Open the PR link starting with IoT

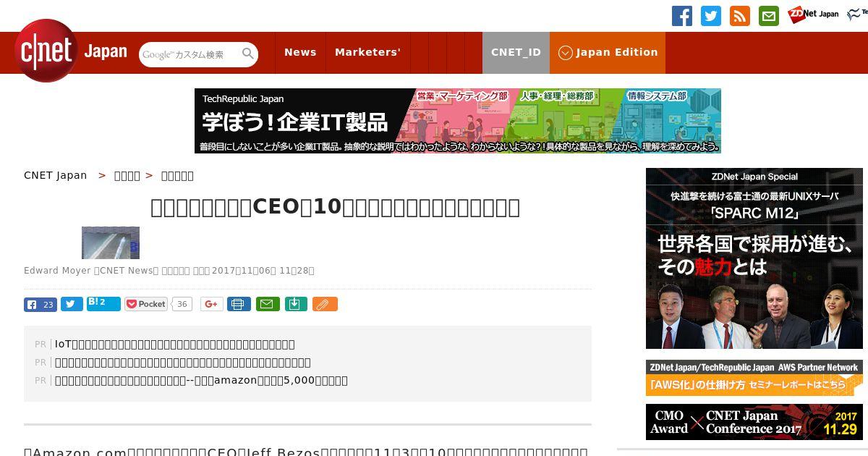click(x=174, y=344)
